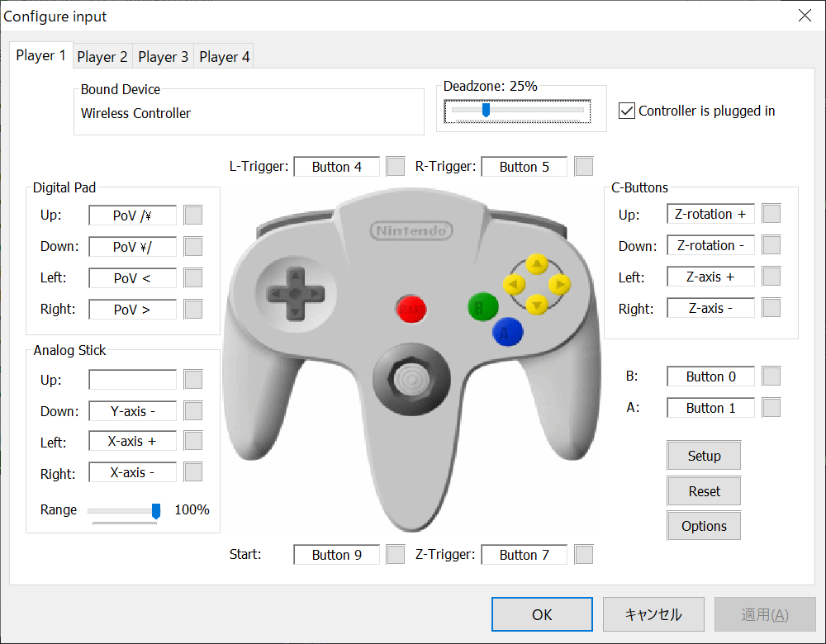Click the Analog Stick Down Y-axis field

tap(132, 411)
